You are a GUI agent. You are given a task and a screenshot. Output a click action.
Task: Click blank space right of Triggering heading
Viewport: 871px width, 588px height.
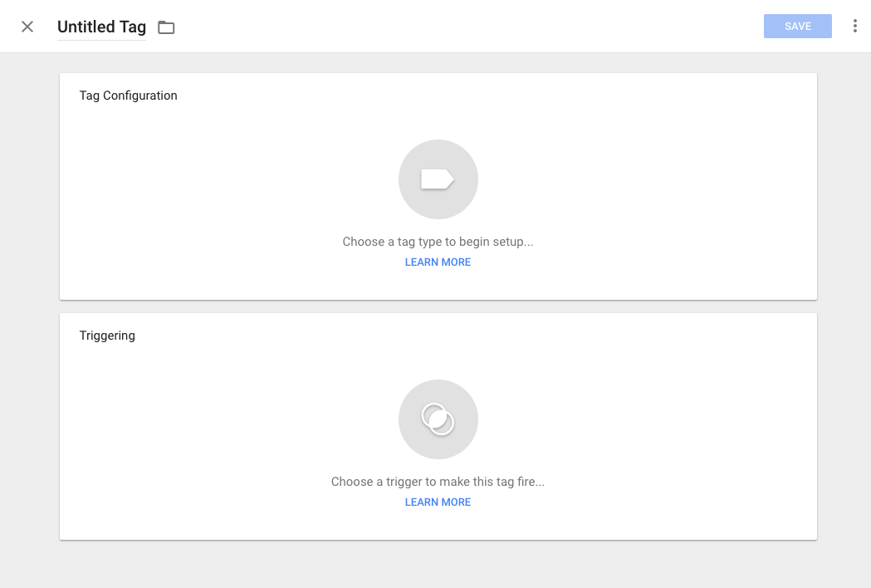click(x=498, y=336)
